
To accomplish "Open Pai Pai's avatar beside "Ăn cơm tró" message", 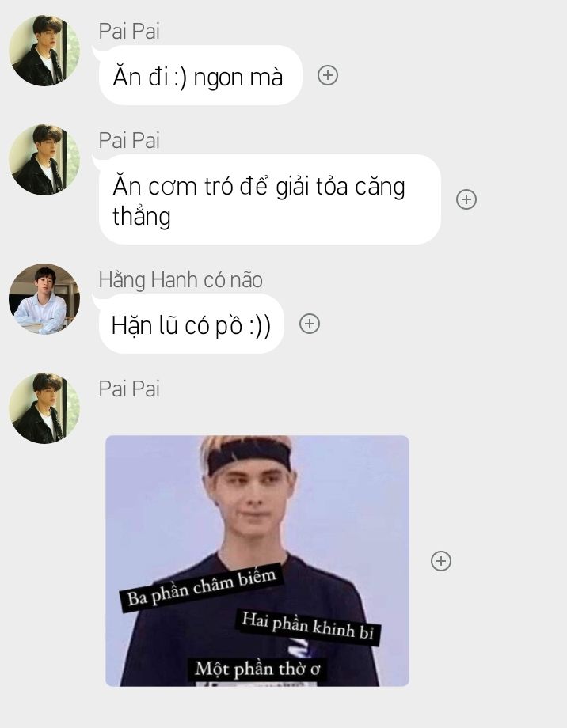I will pyautogui.click(x=44, y=160).
